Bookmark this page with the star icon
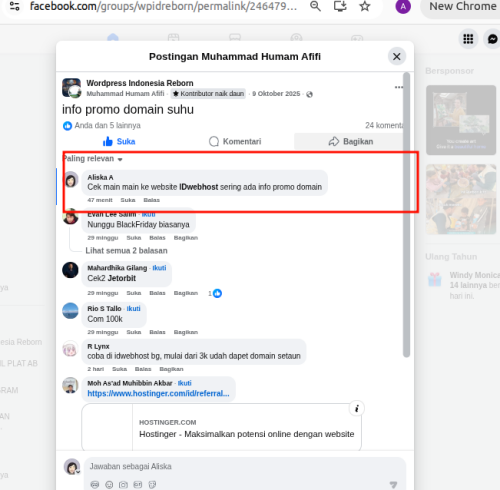 (x=365, y=6)
